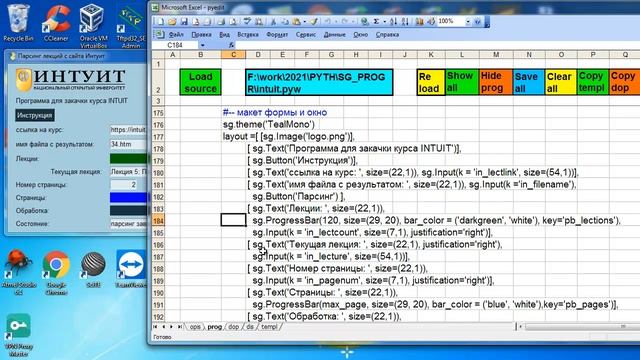Click the Print Preview icon
The image size is (640, 360).
pos(232,21)
